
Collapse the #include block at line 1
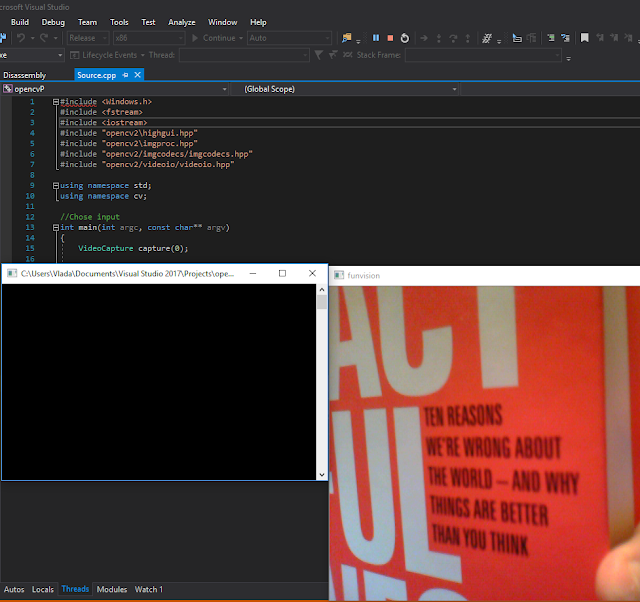(x=56, y=102)
